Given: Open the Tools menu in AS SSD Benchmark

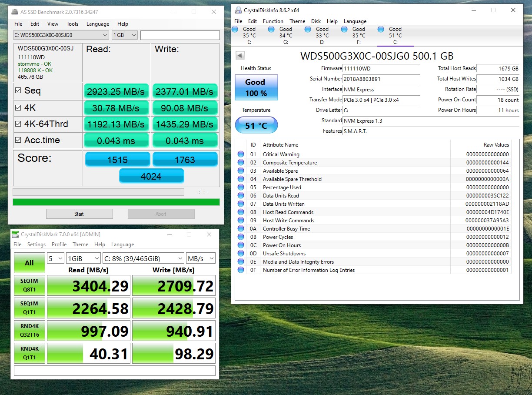Looking at the screenshot, I should pos(72,24).
